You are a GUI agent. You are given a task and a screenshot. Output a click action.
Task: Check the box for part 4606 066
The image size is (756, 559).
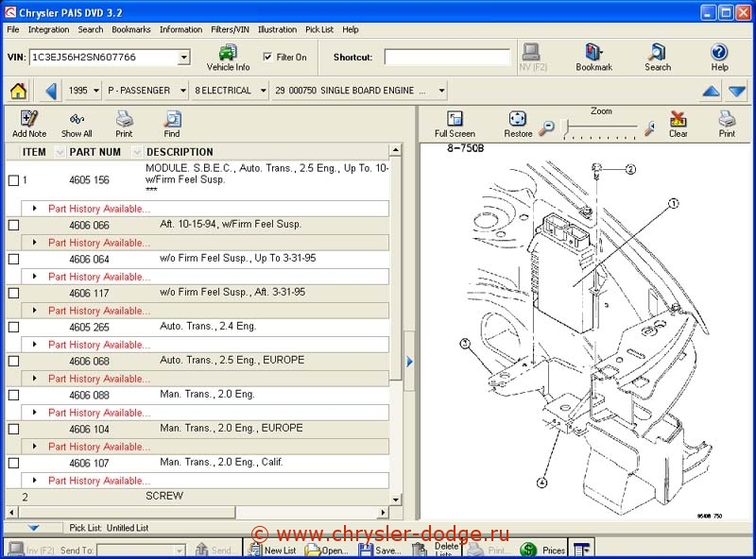click(x=14, y=225)
